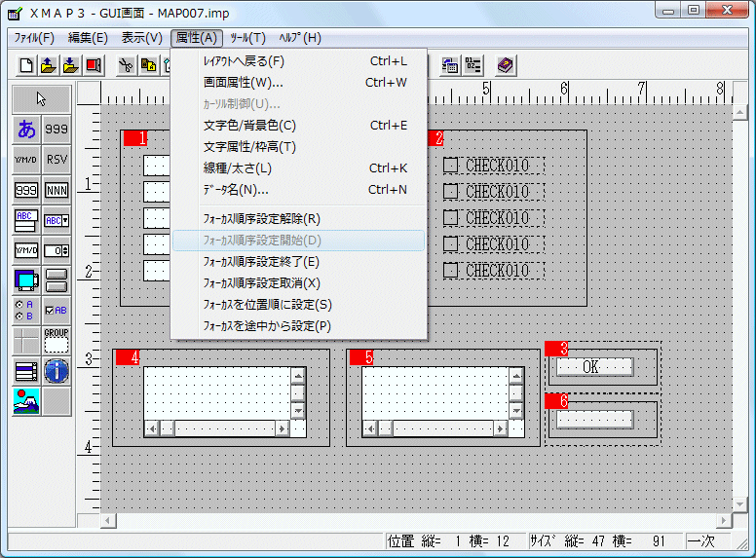Click the canvas horizontal scrollbar right arrow

[x=724, y=521]
